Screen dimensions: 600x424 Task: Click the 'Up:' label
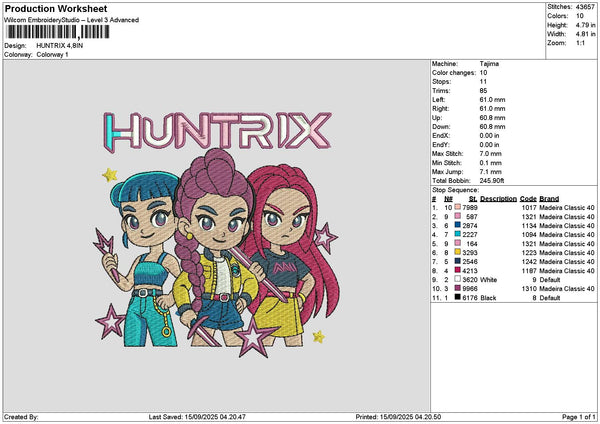pos(437,118)
